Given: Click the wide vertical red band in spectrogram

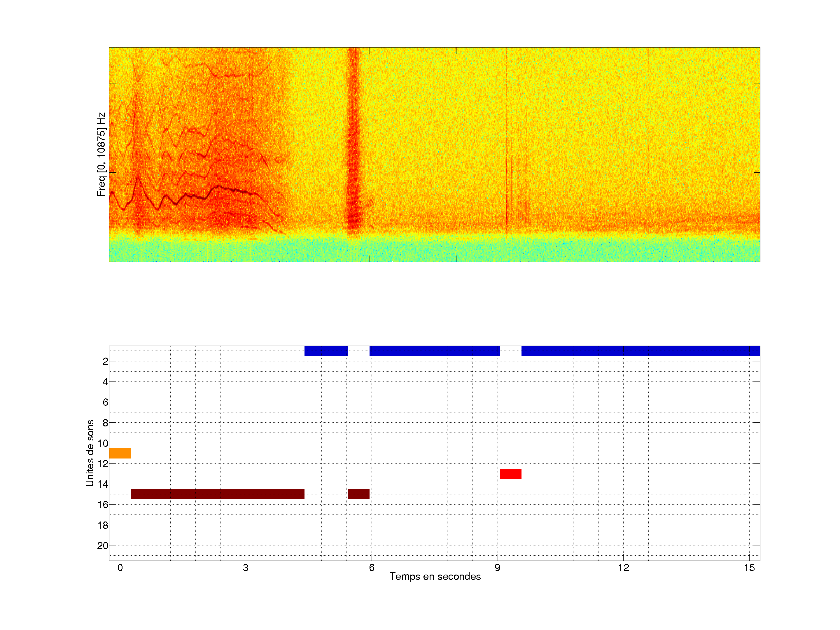Looking at the screenshot, I should tap(353, 141).
